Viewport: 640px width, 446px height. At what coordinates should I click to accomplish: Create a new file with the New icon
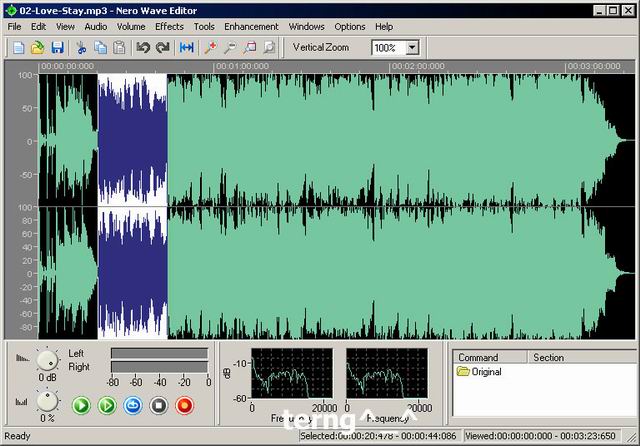point(18,48)
